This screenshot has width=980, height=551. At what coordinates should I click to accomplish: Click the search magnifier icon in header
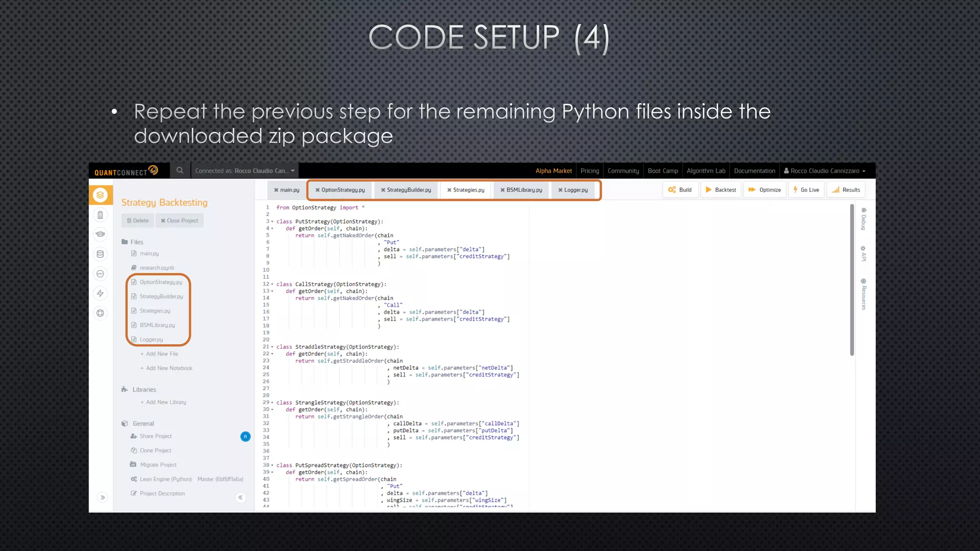tap(179, 170)
